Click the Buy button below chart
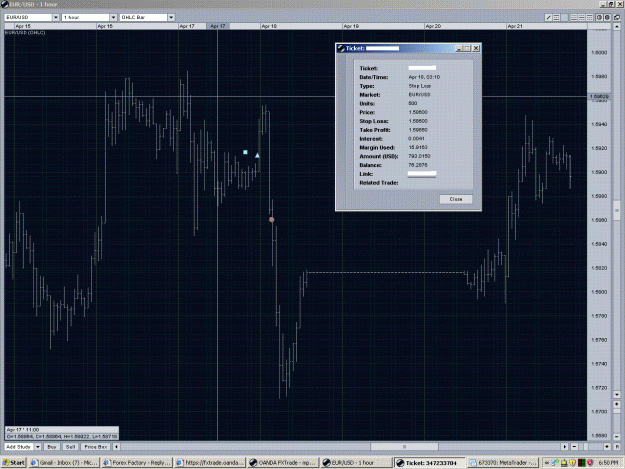The height and width of the screenshot is (469, 625). point(52,447)
